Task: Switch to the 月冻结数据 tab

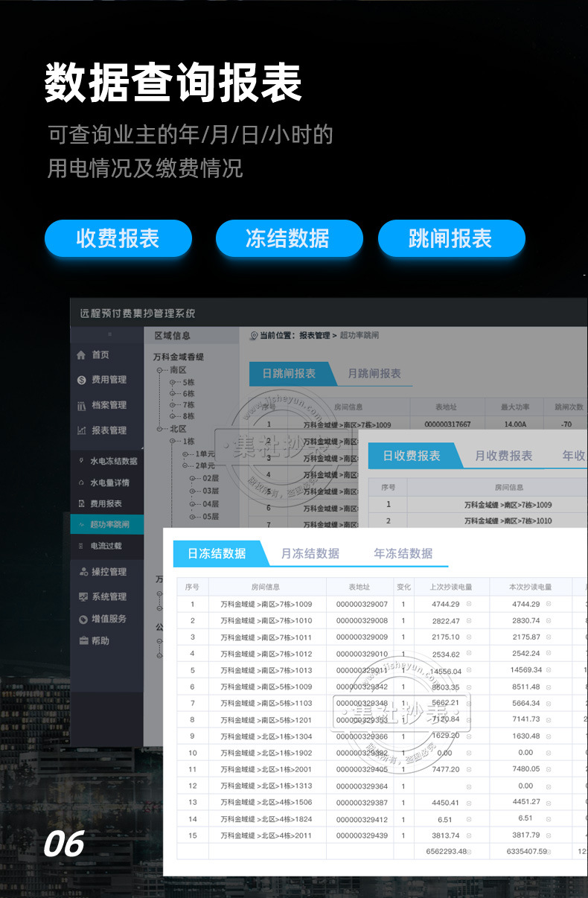Action: point(310,553)
